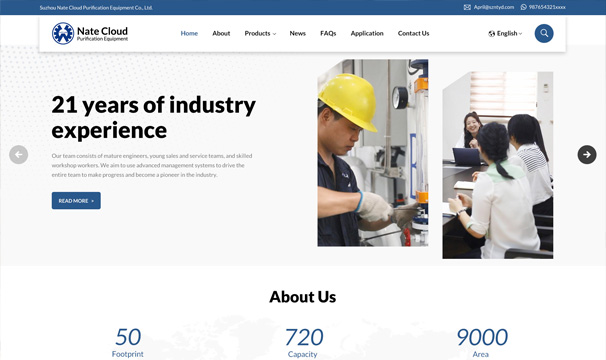Click the April email address link
Image resolution: width=606 pixels, height=360 pixels.
[494, 7]
